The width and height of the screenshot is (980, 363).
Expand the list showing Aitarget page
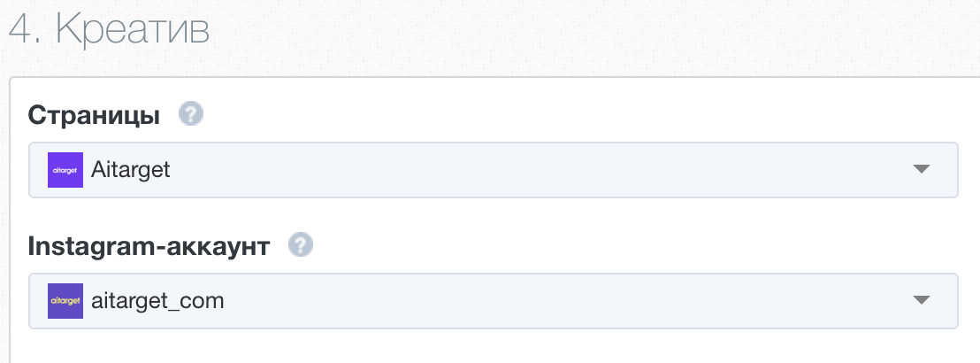pyautogui.click(x=494, y=170)
